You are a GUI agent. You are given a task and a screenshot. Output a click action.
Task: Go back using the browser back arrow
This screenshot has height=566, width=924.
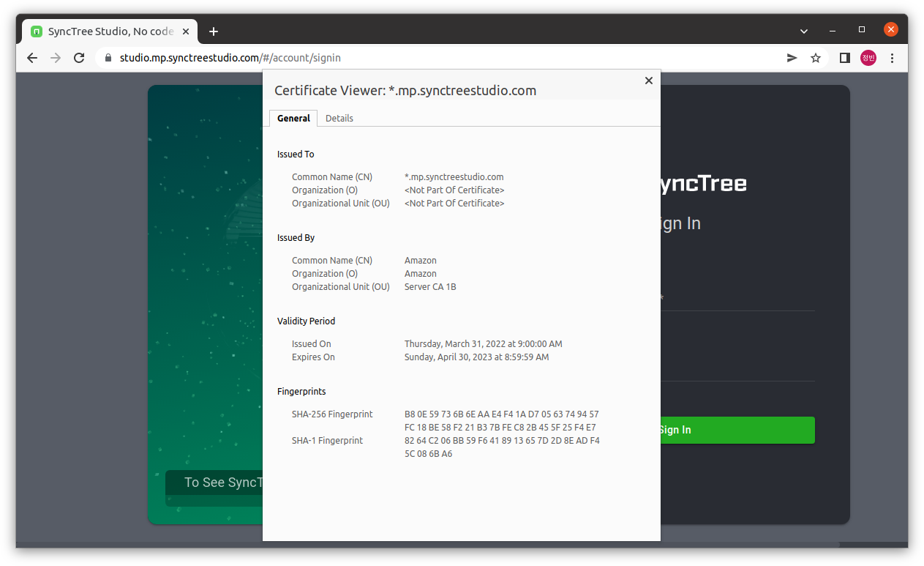tap(31, 58)
